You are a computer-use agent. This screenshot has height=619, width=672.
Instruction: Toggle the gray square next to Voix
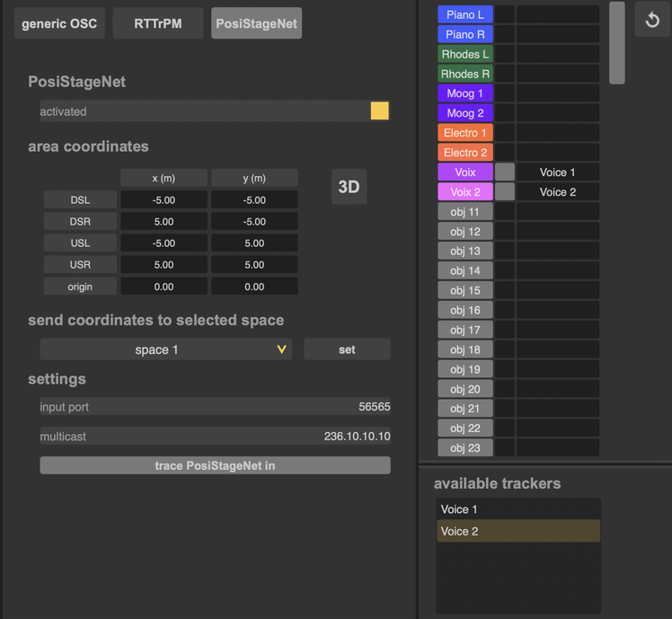pyautogui.click(x=505, y=172)
